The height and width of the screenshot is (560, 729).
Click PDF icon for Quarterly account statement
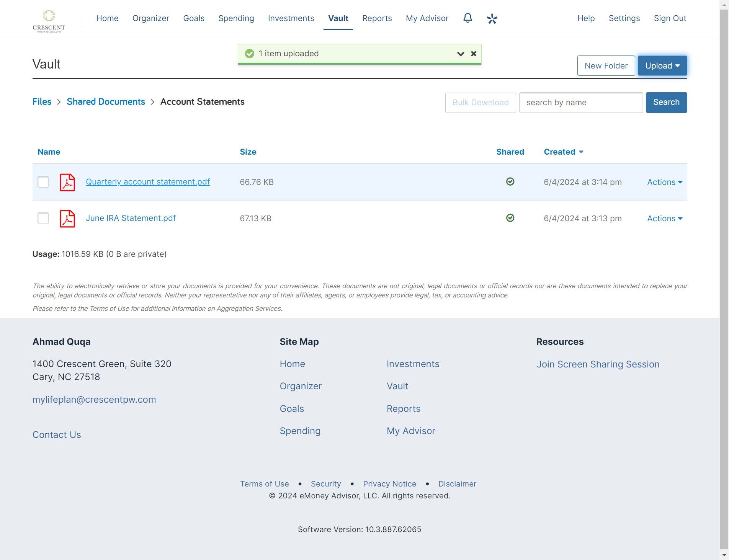click(x=67, y=182)
